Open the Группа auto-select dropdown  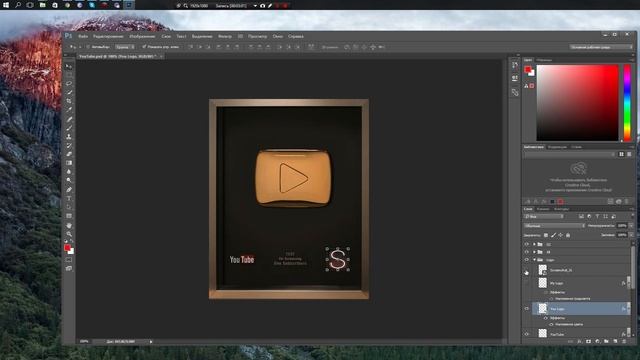click(124, 47)
